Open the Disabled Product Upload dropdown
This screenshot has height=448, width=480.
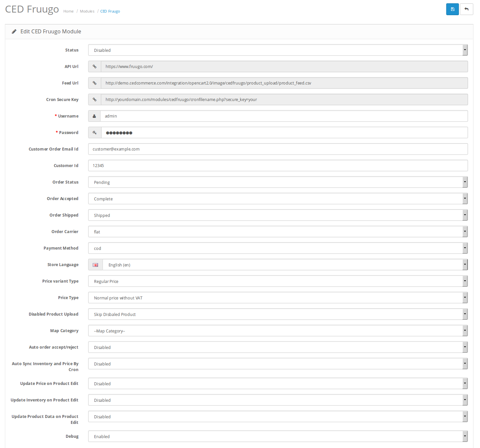pos(278,314)
